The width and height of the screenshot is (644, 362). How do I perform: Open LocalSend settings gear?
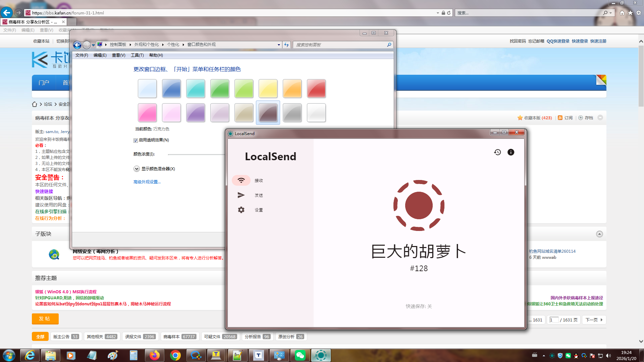(241, 210)
